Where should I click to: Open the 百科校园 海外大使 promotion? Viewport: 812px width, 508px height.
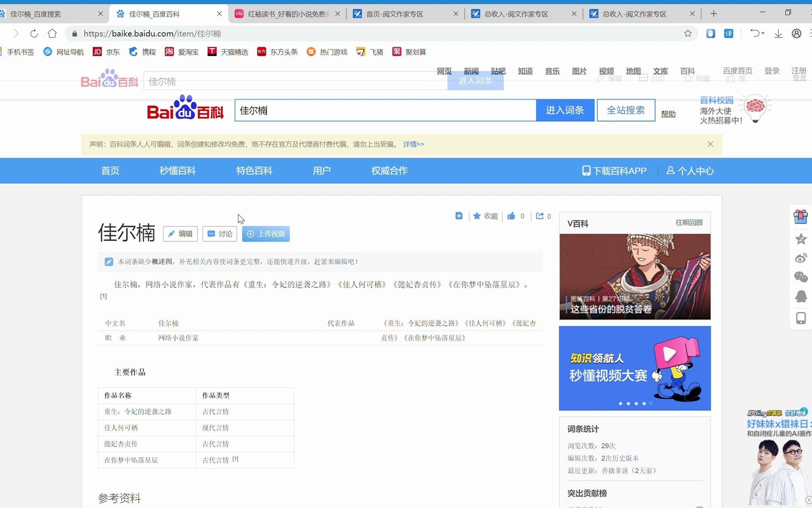735,109
